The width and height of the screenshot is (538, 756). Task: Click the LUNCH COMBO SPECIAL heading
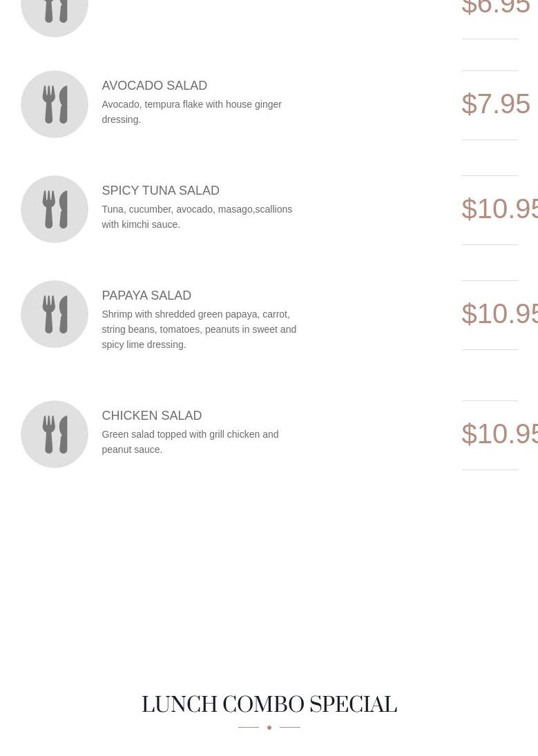pos(269,705)
